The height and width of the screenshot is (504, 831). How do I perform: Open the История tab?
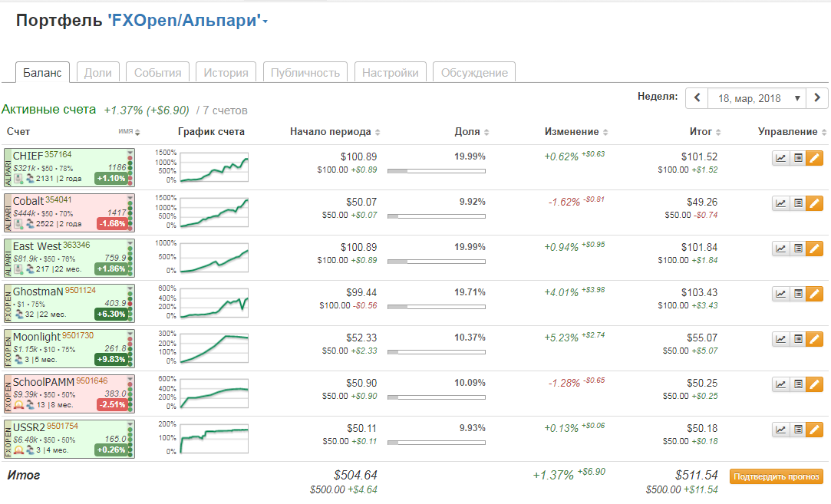click(x=226, y=73)
